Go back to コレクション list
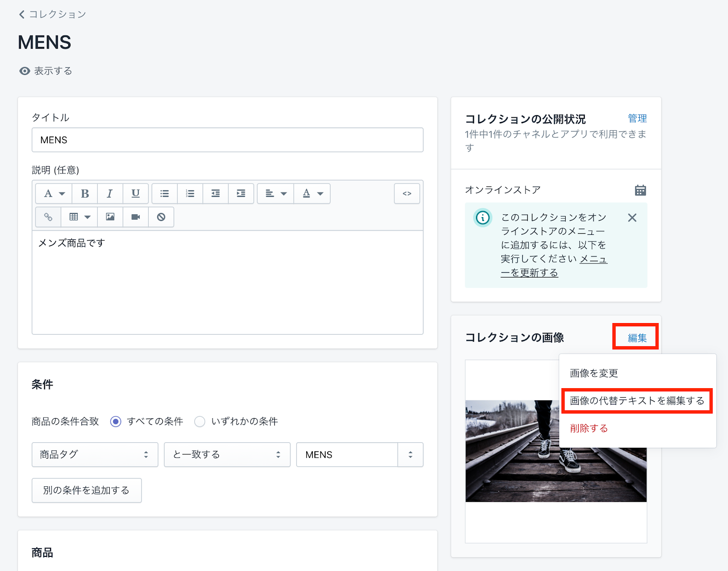This screenshot has width=728, height=571. point(52,14)
